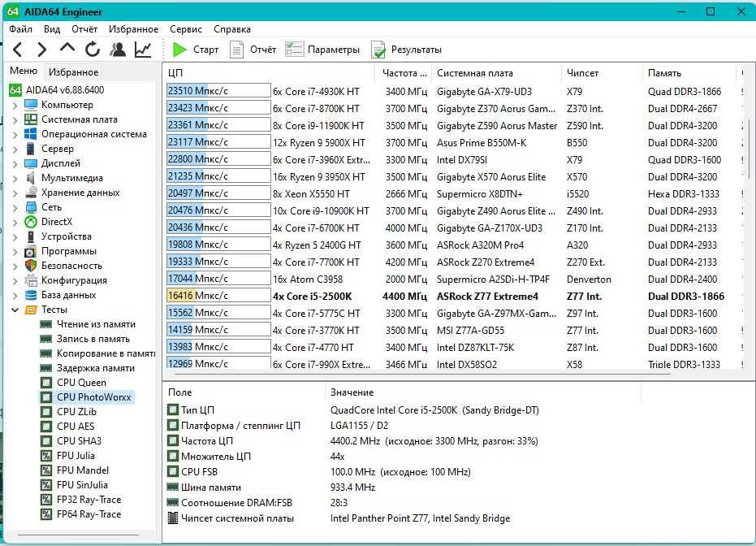Go back with the left arrow icon
The image size is (756, 546).
17,50
